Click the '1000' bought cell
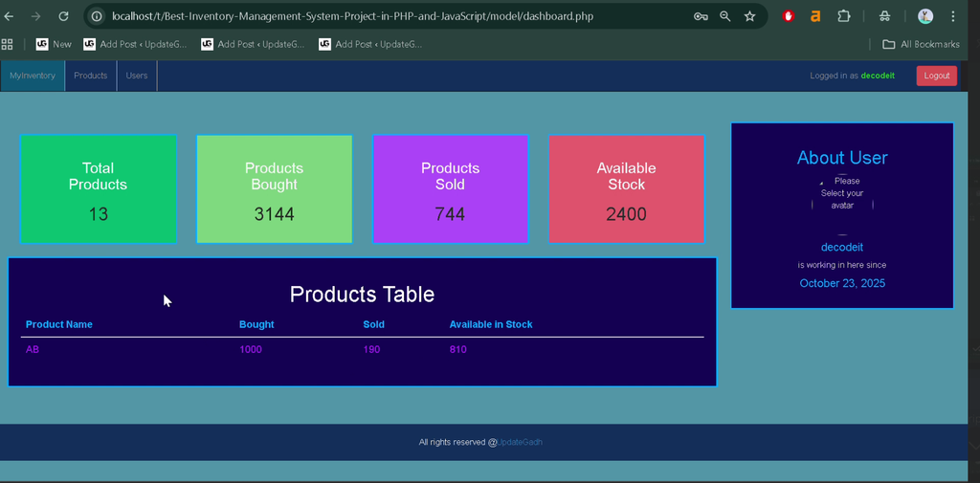Viewport: 980px width, 483px height. point(251,349)
